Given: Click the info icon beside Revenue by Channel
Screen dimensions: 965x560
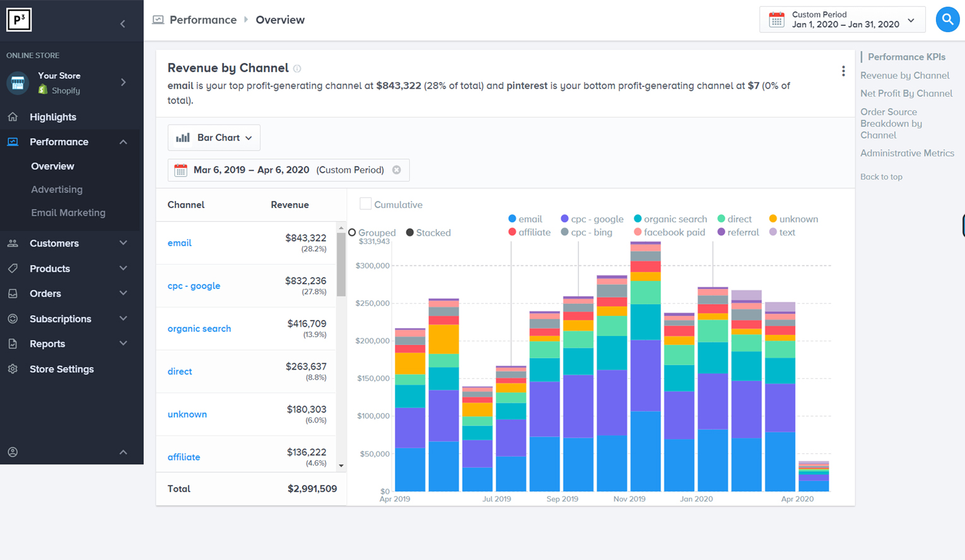Looking at the screenshot, I should pyautogui.click(x=297, y=69).
